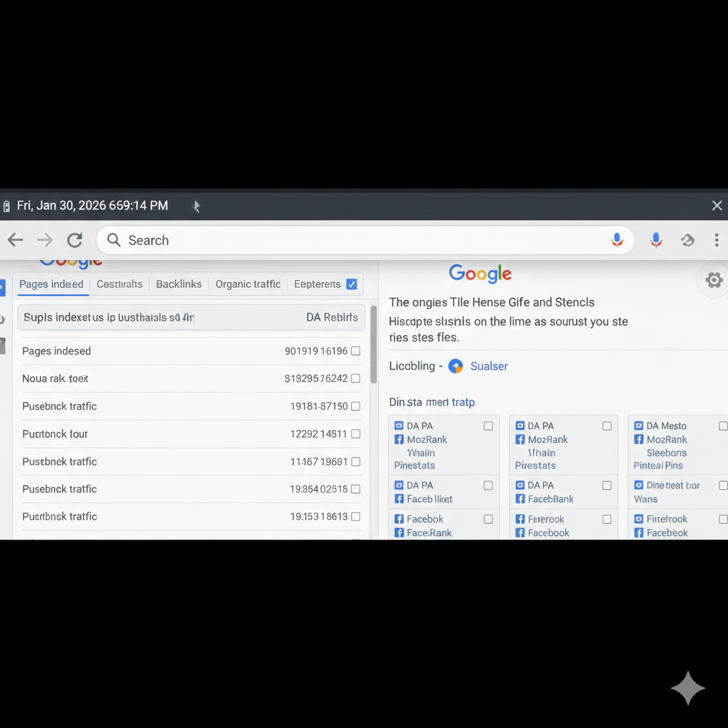The height and width of the screenshot is (728, 728).
Task: Open the settings gear on the right panel
Action: [x=714, y=280]
